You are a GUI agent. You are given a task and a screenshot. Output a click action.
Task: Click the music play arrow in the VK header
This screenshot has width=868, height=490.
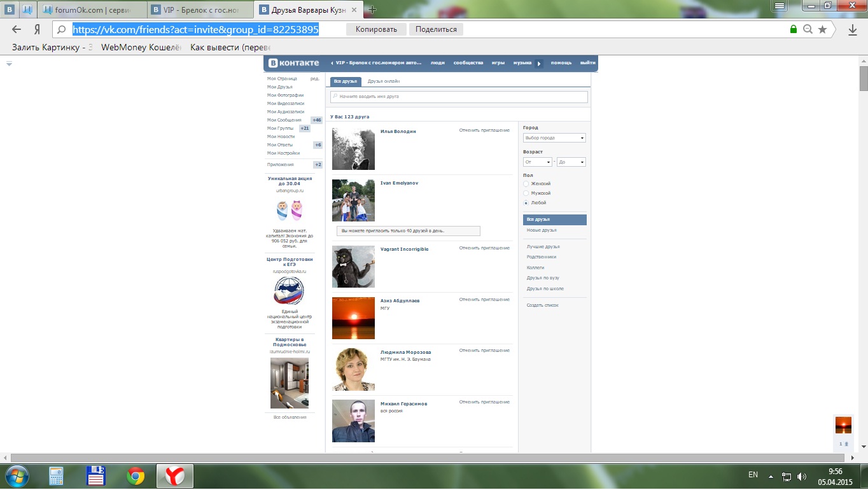pyautogui.click(x=539, y=63)
